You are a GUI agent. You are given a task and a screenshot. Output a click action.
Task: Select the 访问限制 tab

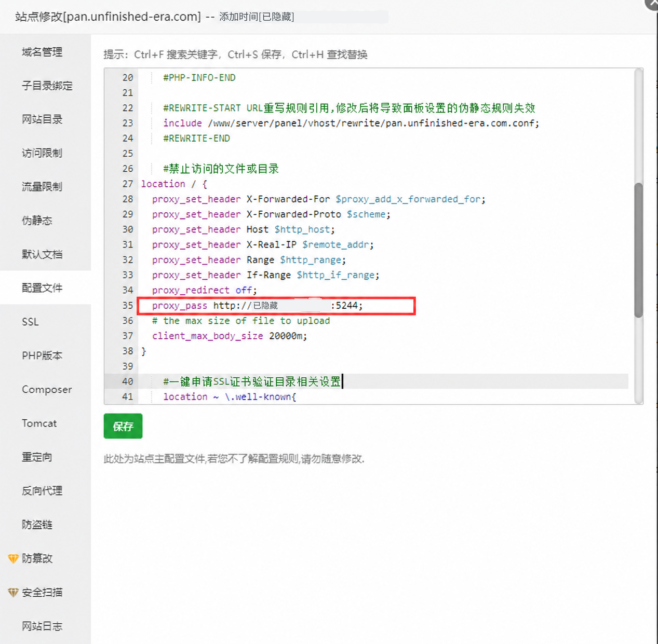[x=45, y=153]
